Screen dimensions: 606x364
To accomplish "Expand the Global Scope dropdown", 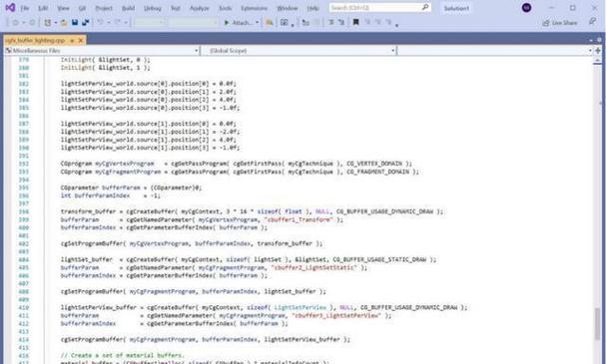I will point(299,51).
